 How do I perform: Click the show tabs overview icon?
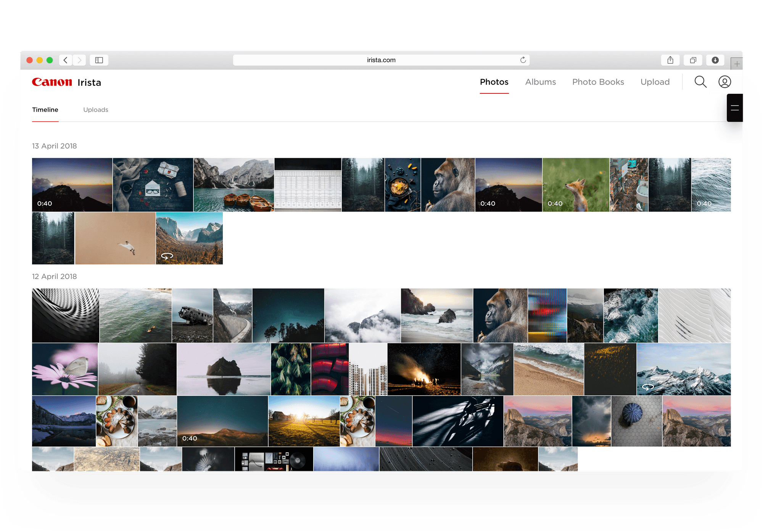point(693,60)
